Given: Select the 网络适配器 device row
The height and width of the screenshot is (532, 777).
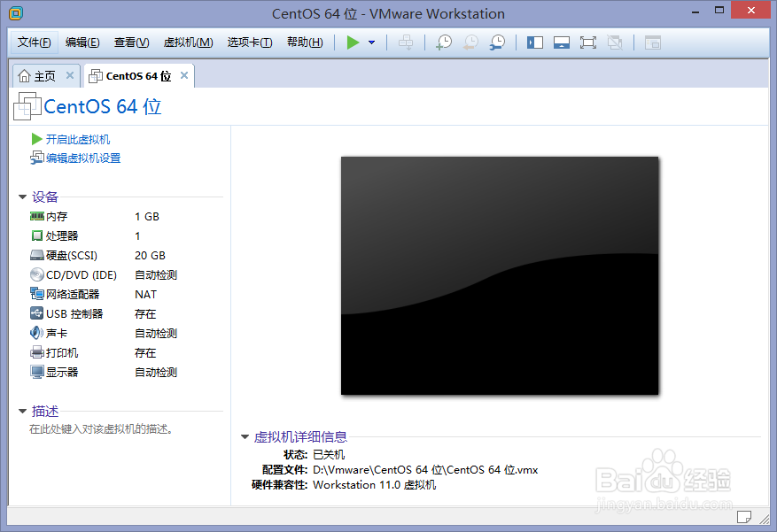Looking at the screenshot, I should (x=104, y=295).
